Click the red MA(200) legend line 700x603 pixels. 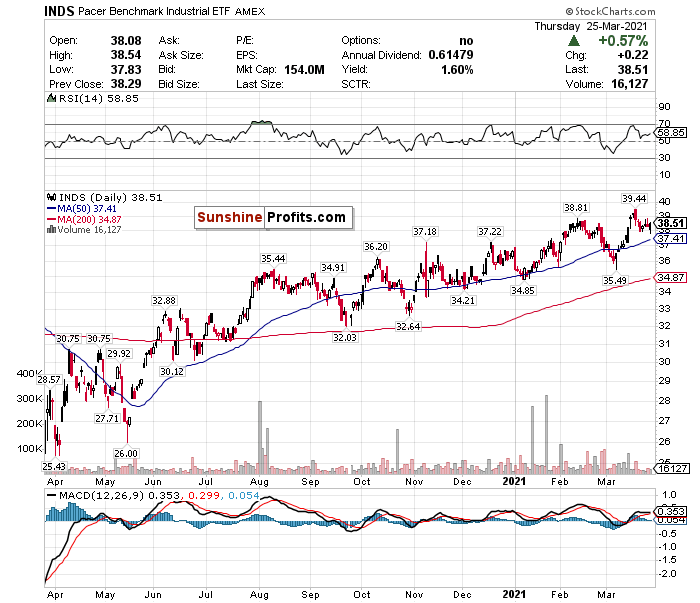[x=51, y=219]
